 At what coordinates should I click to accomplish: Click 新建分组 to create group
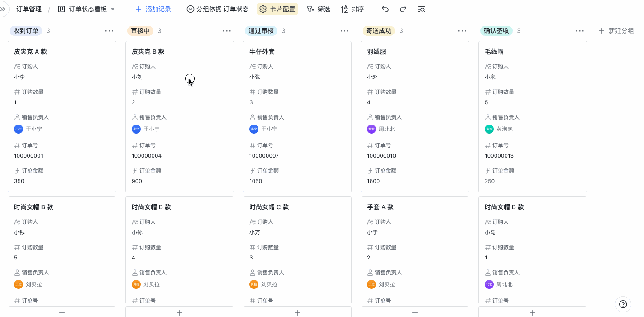(616, 31)
